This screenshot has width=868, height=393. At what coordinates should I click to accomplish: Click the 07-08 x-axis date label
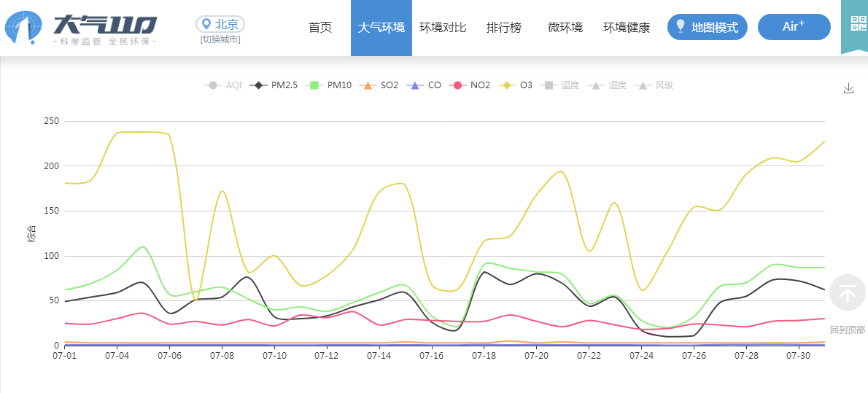(222, 355)
